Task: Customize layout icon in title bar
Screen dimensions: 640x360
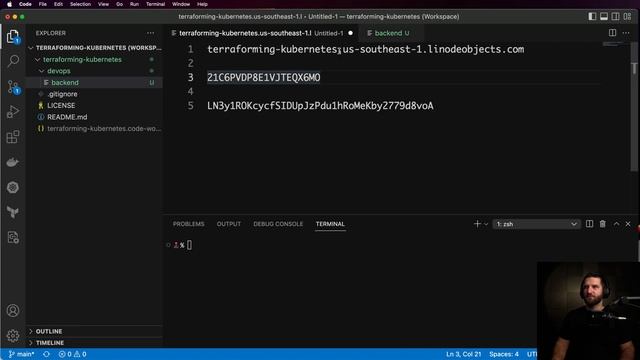Action: pos(627,16)
